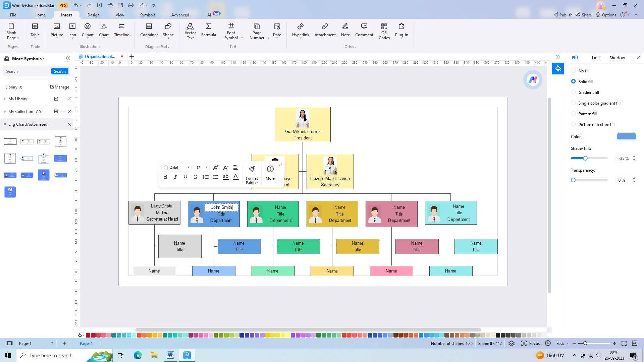Screen dimensions: 644x362
Task: Insert a Hyperlink from the ribbon
Action: pos(301,30)
